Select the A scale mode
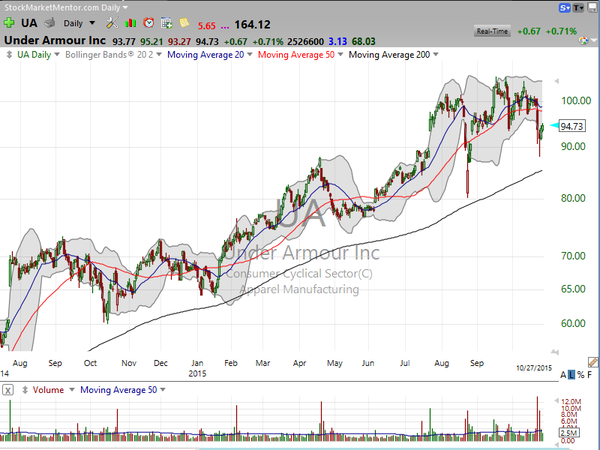 click(563, 375)
